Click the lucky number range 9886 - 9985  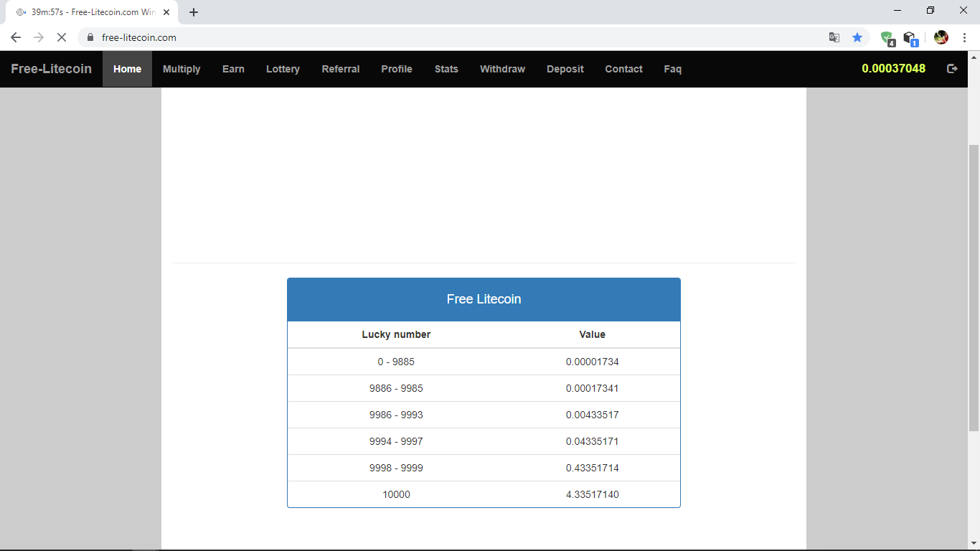coord(396,388)
